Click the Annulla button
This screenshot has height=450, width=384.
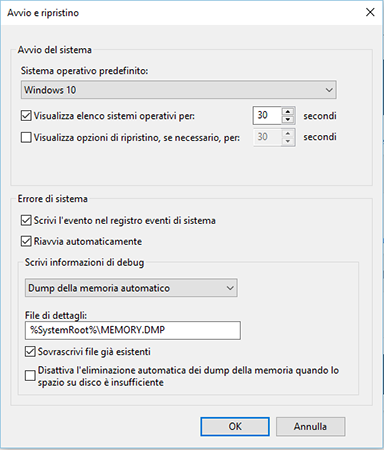(x=310, y=426)
